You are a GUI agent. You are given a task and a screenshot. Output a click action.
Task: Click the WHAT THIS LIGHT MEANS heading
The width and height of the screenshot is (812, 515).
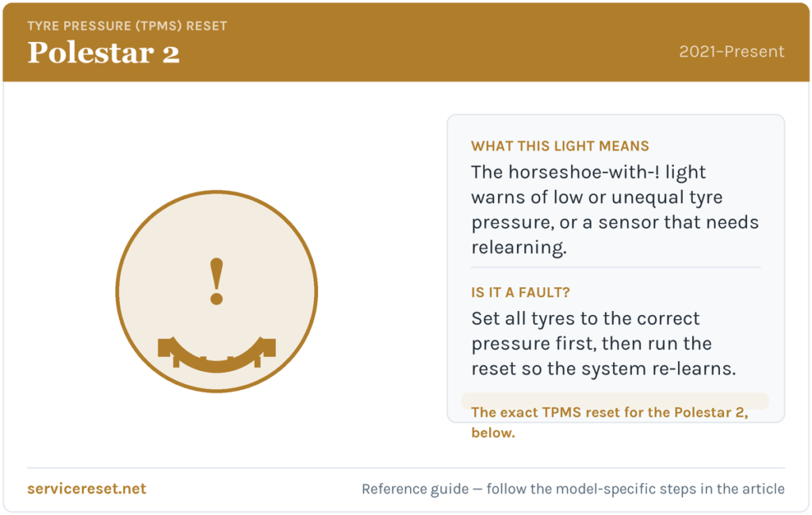[560, 146]
